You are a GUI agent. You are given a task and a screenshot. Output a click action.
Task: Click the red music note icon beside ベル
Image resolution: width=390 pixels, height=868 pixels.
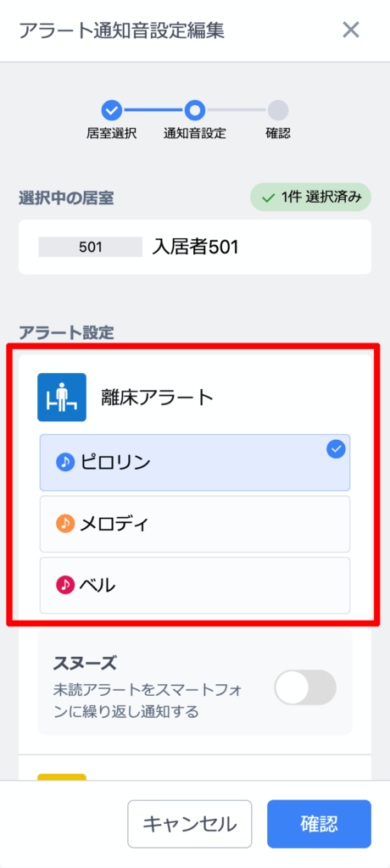tap(65, 585)
